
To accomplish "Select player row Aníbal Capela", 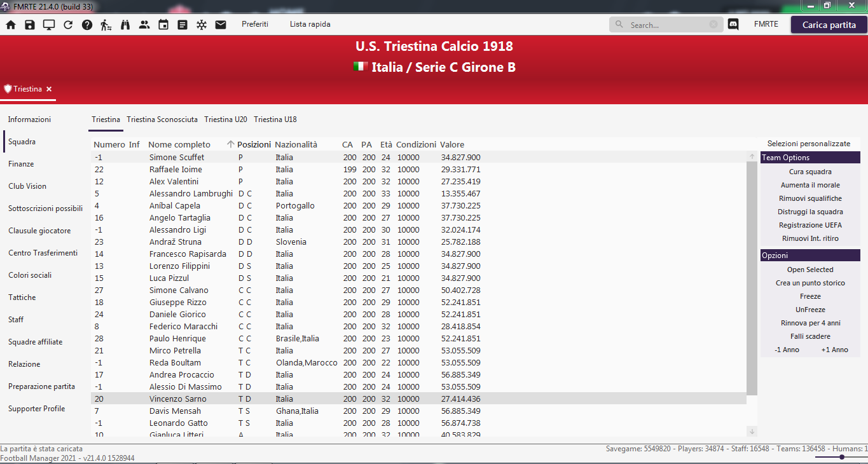I will 418,205.
